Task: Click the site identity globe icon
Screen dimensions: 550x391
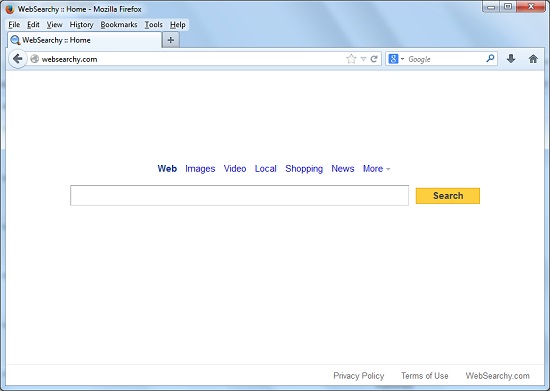Action: (x=34, y=59)
